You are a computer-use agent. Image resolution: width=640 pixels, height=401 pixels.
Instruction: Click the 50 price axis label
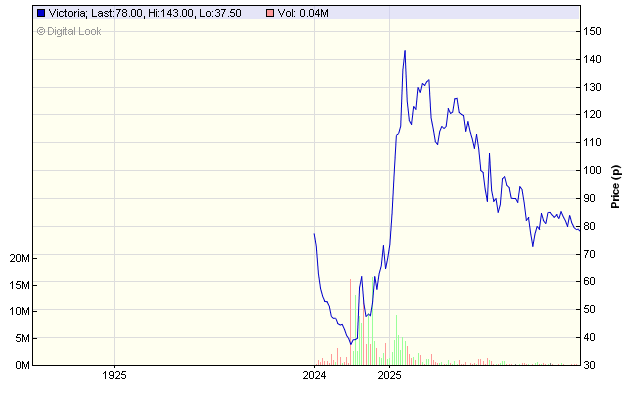tap(589, 309)
